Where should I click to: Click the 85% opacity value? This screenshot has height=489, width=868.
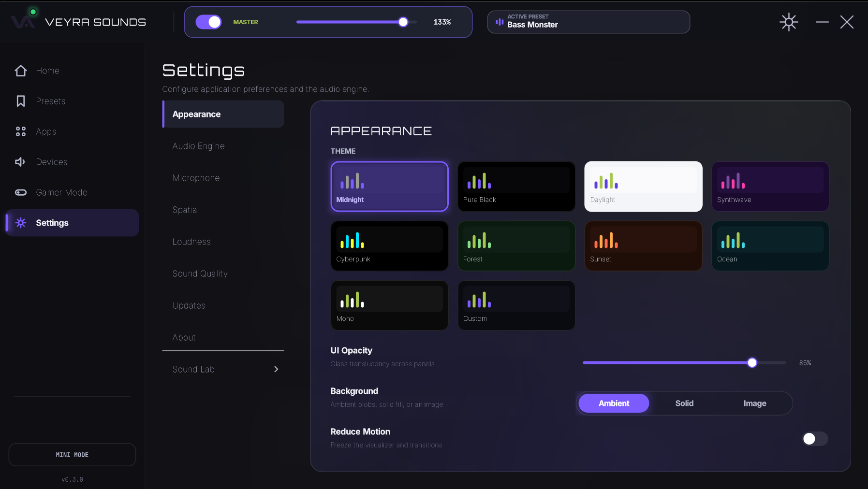coord(805,363)
